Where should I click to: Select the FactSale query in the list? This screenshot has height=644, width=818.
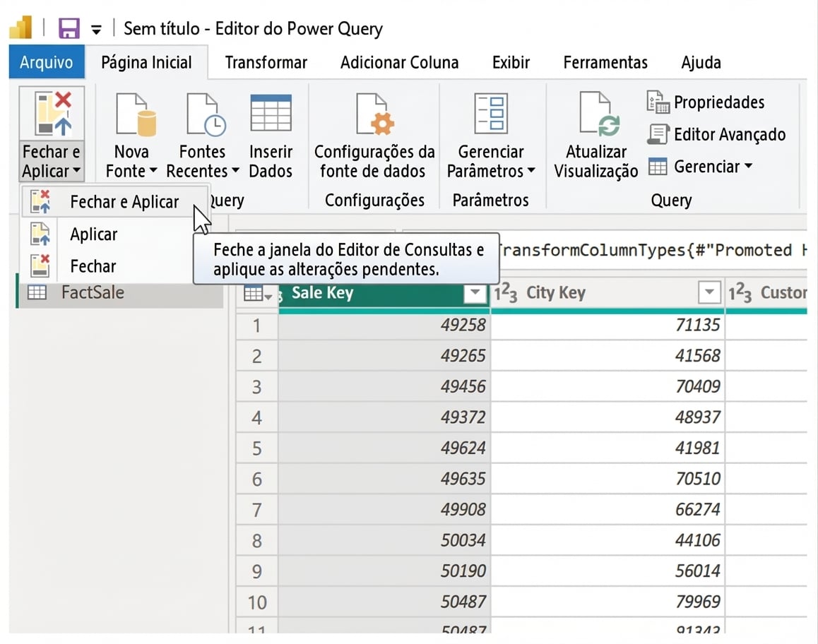coord(92,292)
